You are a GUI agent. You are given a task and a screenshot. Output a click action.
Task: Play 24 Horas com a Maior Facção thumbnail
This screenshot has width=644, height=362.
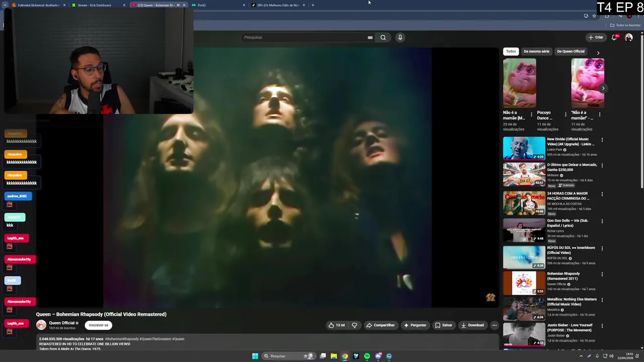tap(524, 203)
